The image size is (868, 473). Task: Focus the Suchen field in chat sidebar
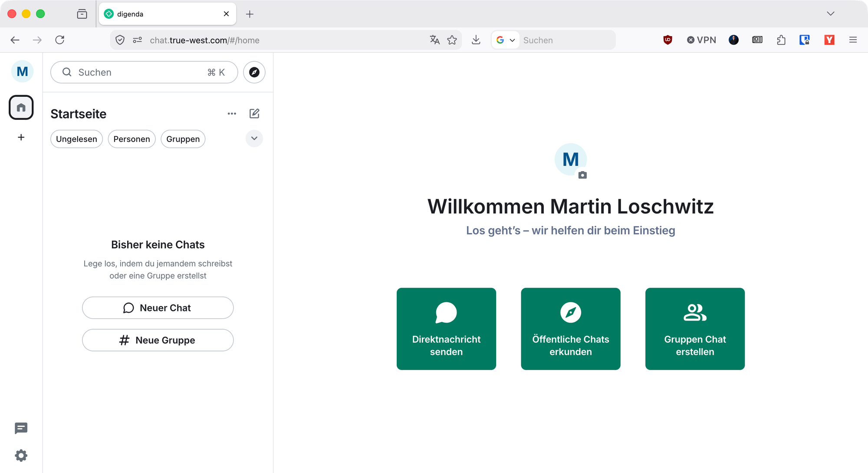pyautogui.click(x=144, y=72)
